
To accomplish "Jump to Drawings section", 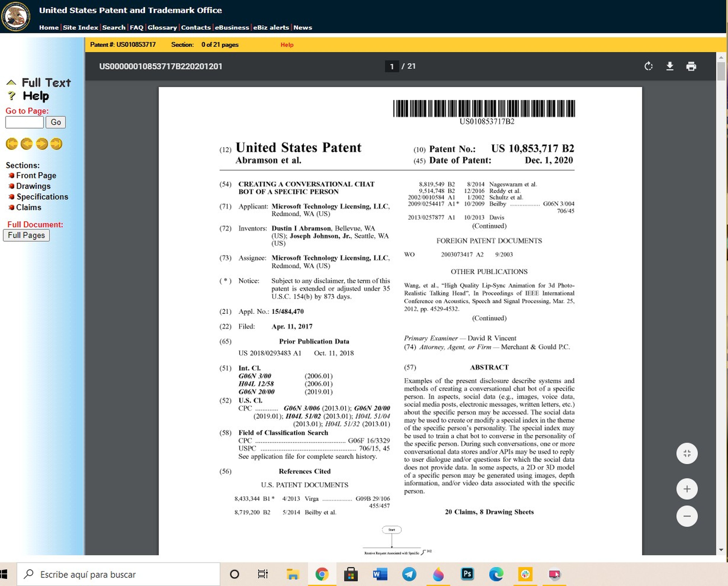I will (33, 186).
